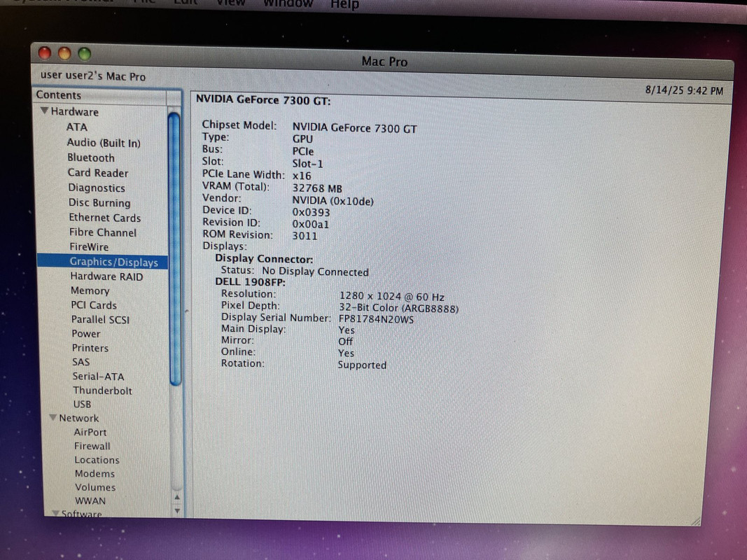Select Firewall under Network
This screenshot has width=747, height=560.
click(x=92, y=446)
